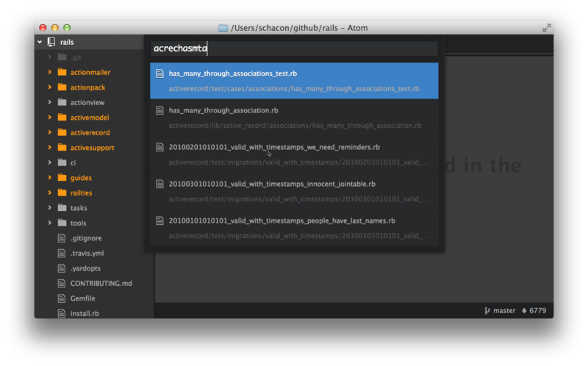
Task: Enter full screen using the top-right arrows icon
Action: 546,28
